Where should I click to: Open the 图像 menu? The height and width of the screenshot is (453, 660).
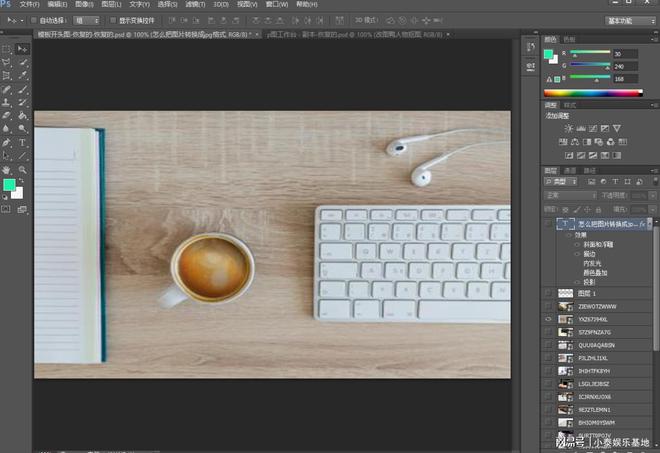[x=84, y=4]
